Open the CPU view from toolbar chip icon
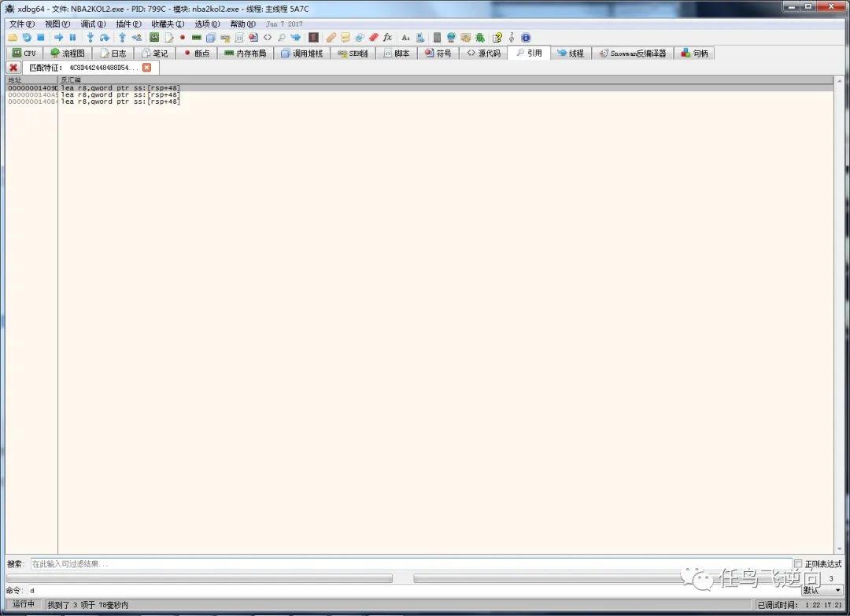The width and height of the screenshot is (850, 616). [154, 38]
